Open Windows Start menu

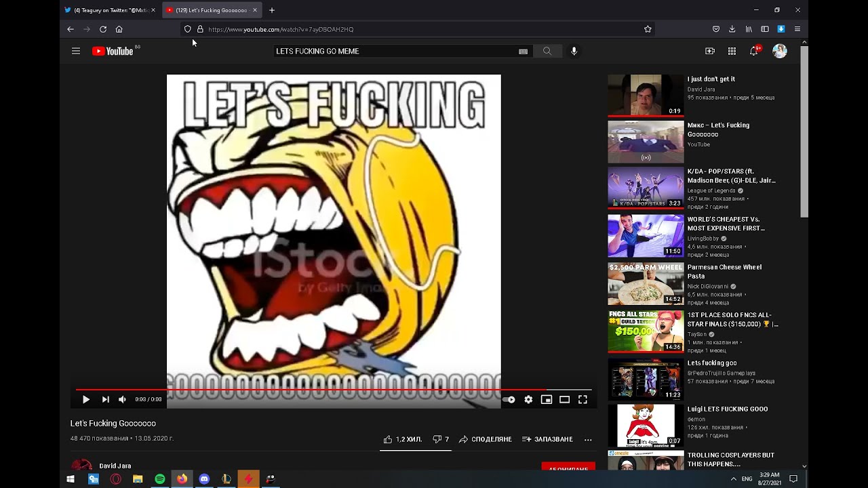pyautogui.click(x=71, y=479)
